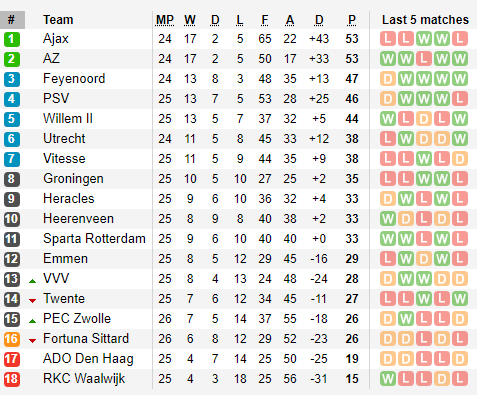The width and height of the screenshot is (477, 395).
Task: Click the W wins column header
Action: [x=190, y=20]
